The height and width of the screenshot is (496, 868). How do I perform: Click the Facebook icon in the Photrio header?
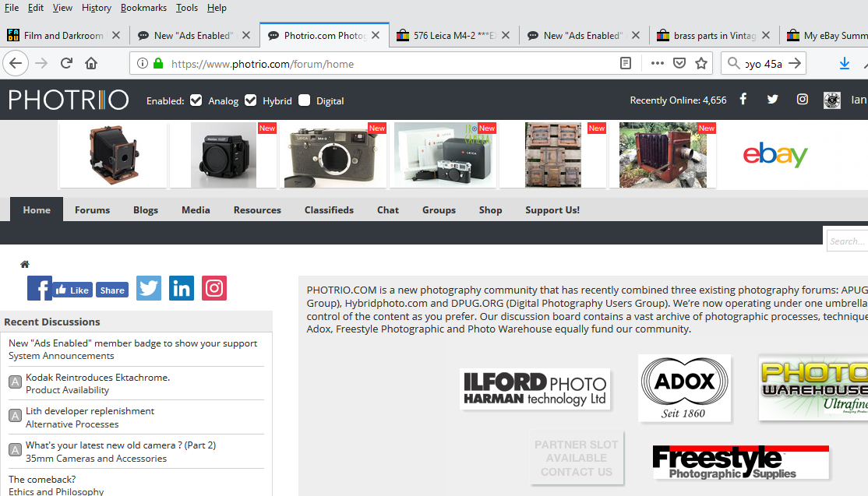click(743, 100)
